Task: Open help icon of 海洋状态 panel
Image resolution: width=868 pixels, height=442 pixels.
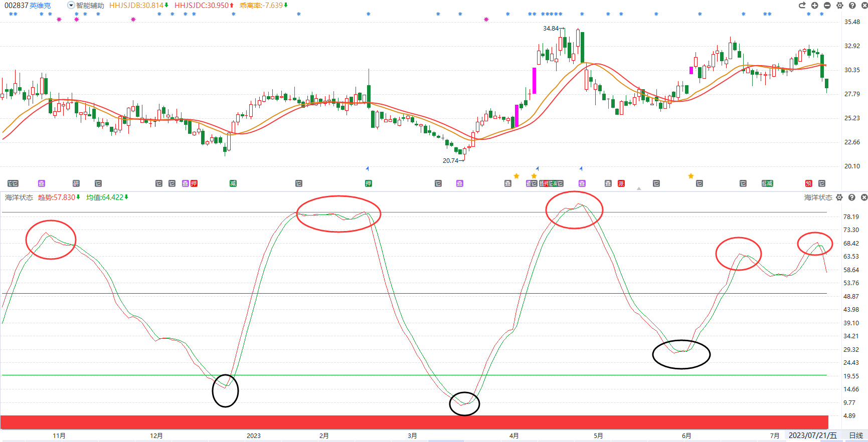Action: click(851, 197)
